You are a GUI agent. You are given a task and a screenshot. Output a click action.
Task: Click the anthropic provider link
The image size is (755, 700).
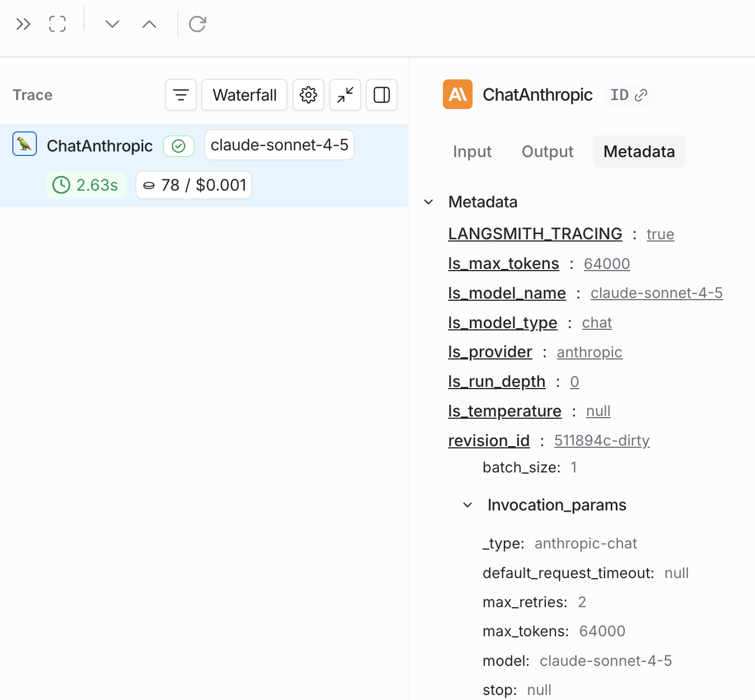coord(589,352)
